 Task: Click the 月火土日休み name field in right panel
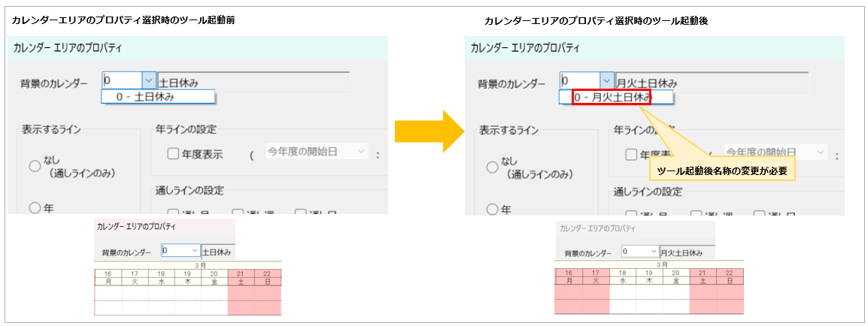coord(710,82)
